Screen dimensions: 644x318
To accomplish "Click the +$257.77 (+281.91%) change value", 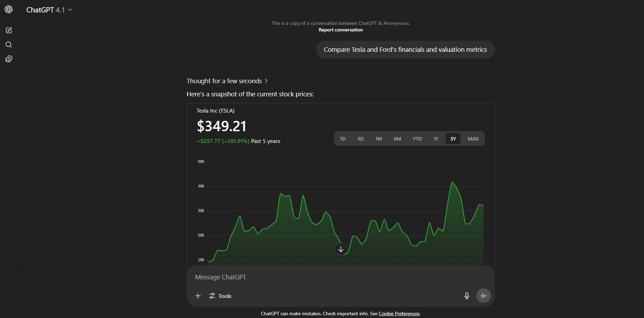I will point(223,141).
